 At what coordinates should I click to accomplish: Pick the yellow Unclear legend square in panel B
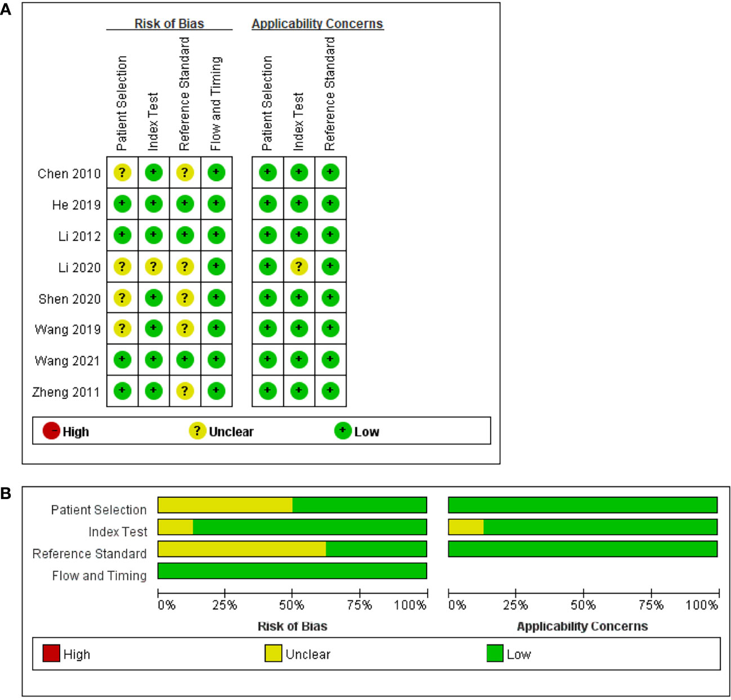click(273, 653)
